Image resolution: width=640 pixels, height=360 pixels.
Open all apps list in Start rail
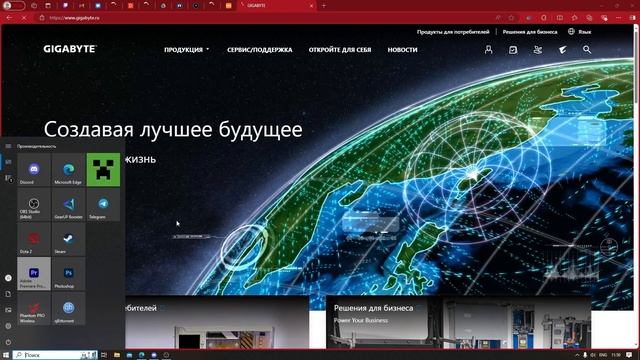[x=8, y=178]
